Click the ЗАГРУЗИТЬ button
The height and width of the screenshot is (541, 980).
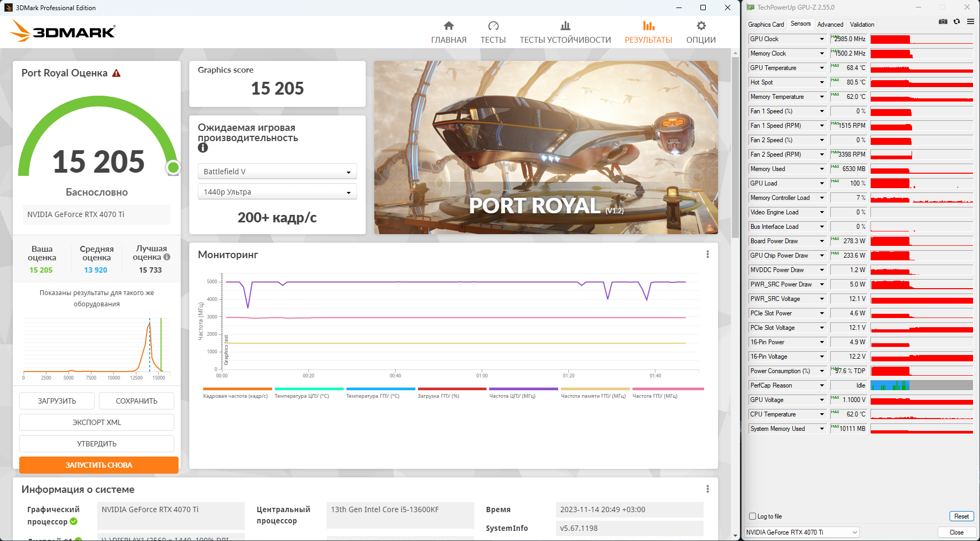click(57, 401)
